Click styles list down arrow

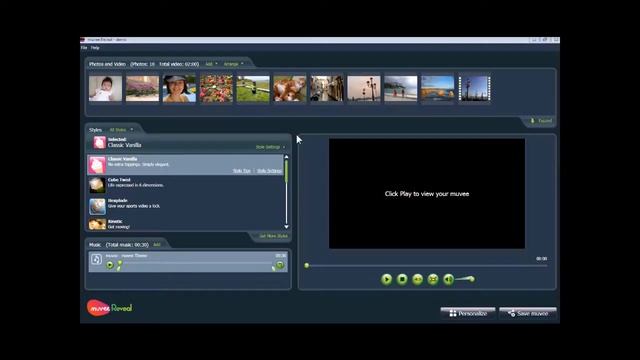286,227
